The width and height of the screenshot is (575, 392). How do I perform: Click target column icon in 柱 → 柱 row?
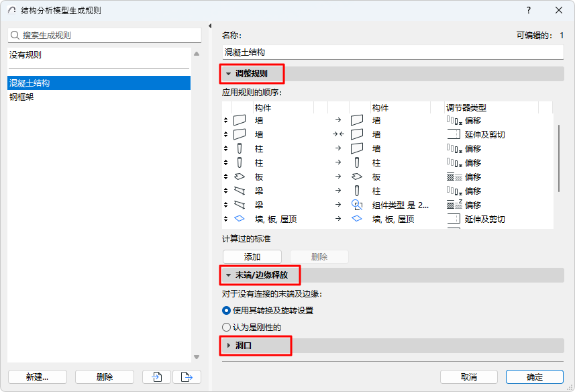click(357, 162)
